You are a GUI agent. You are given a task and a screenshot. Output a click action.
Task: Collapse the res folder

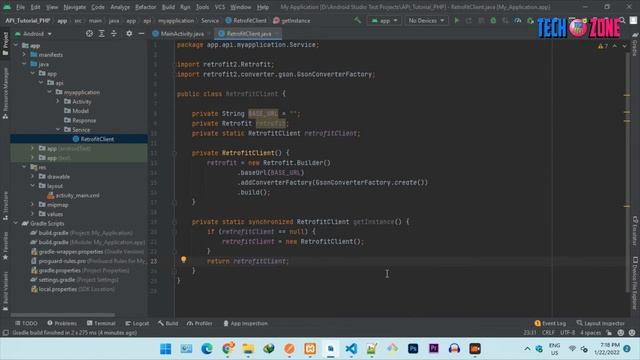(x=24, y=167)
